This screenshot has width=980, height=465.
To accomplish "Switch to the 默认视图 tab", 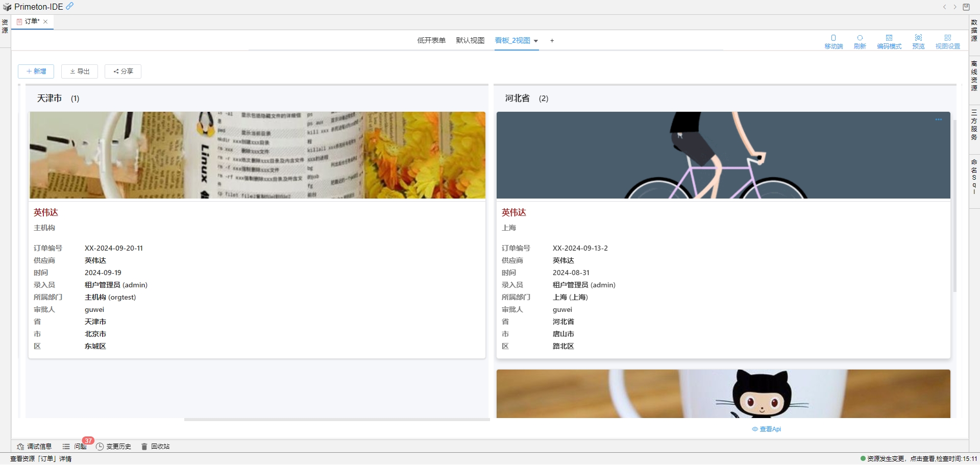I will coord(470,40).
